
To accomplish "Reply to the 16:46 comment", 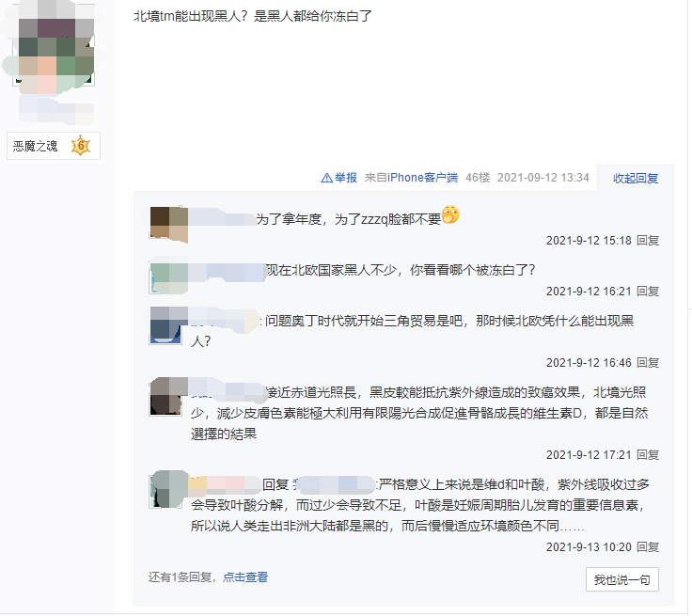I will [648, 363].
